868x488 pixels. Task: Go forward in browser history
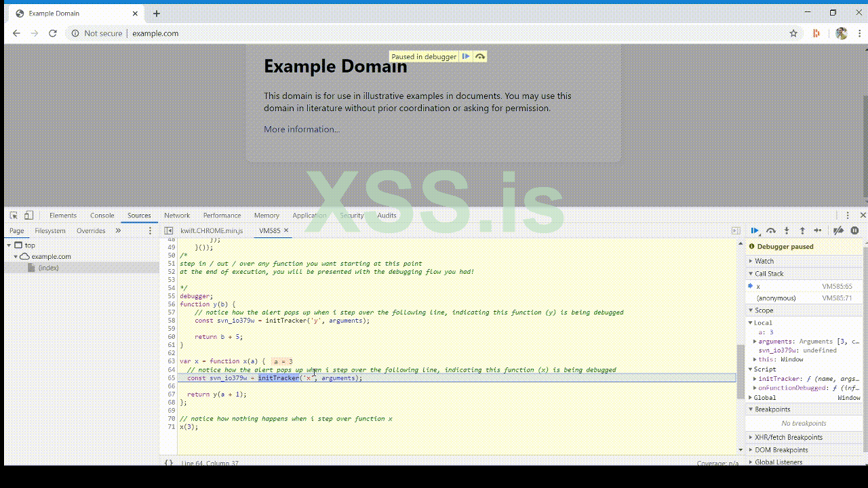pos(35,33)
